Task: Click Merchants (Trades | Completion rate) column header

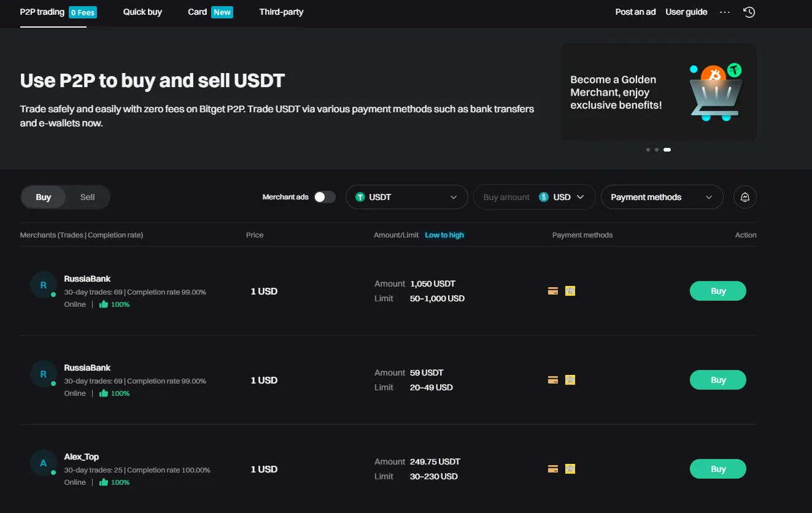Action: coord(82,235)
